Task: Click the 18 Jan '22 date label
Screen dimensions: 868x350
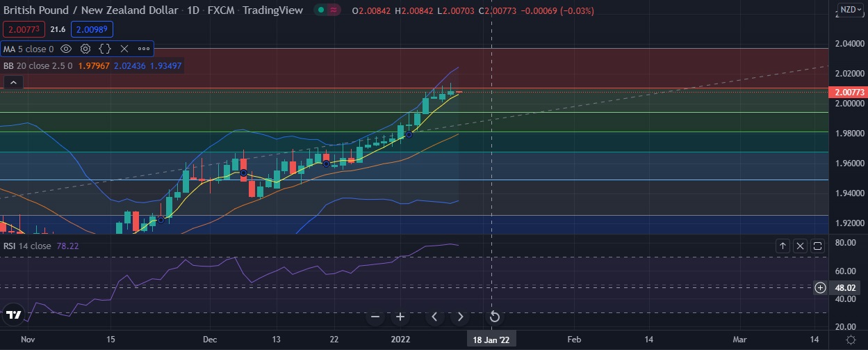Action: 491,339
